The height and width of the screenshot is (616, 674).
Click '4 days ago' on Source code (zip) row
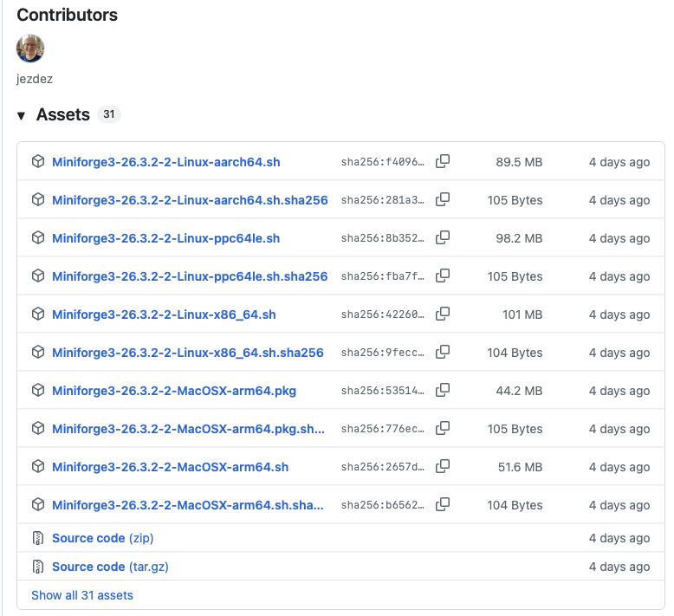pos(619,538)
